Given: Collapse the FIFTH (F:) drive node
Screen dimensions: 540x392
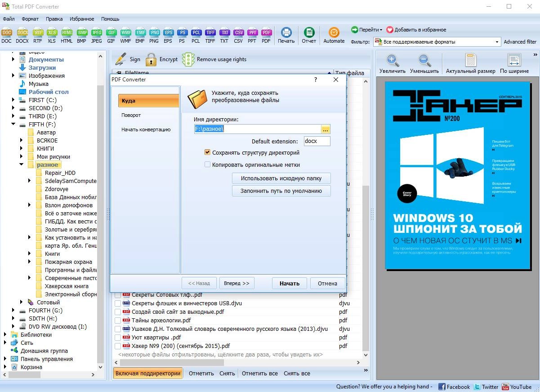Looking at the screenshot, I should point(13,124).
